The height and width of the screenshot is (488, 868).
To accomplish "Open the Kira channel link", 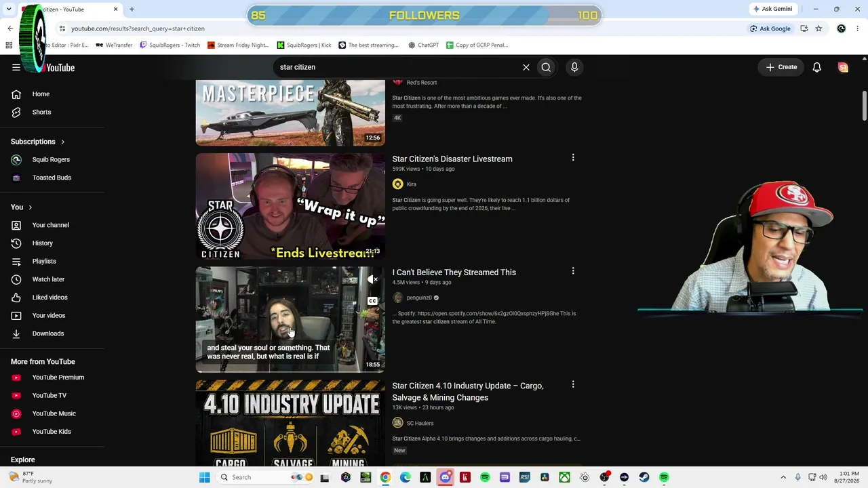I will coord(412,184).
